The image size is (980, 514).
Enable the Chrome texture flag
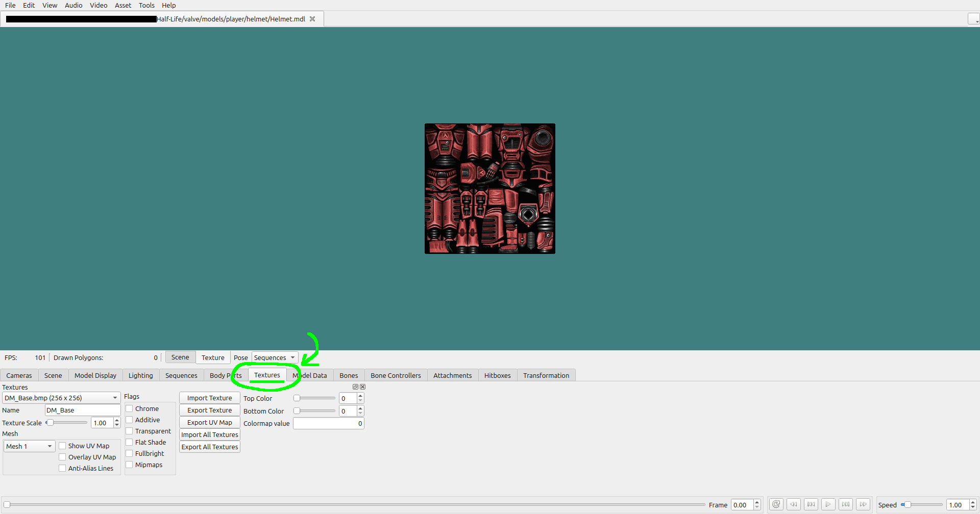click(130, 408)
